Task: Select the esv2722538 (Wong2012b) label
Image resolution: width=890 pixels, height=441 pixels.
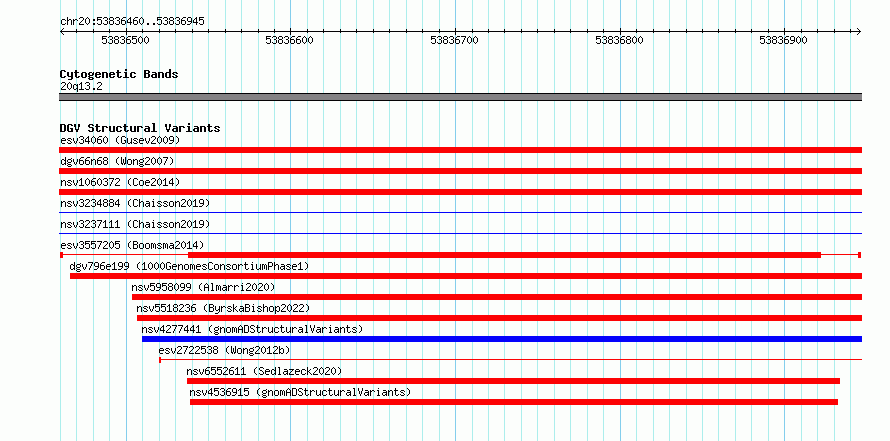Action: [224, 350]
